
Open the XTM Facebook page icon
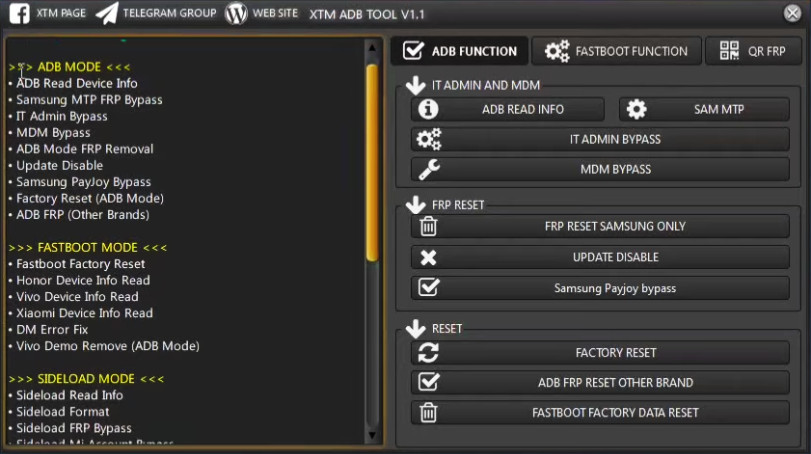pos(20,13)
